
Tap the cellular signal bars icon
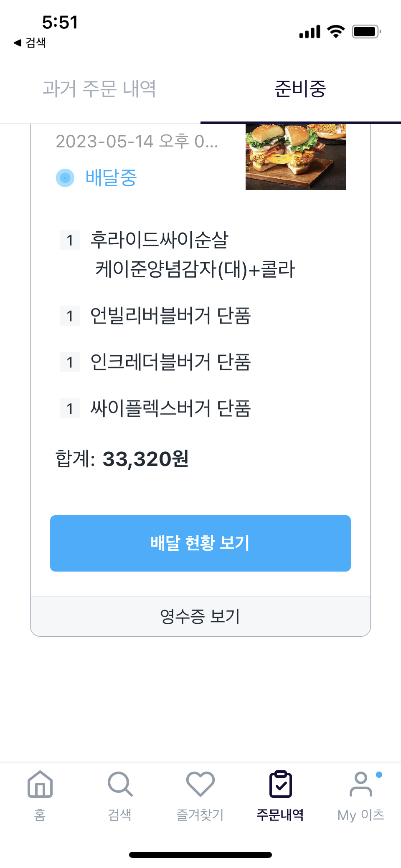point(310,31)
